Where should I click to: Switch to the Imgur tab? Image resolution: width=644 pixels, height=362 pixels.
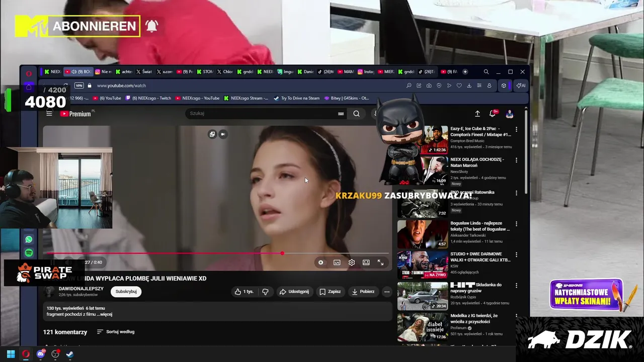tap(285, 72)
